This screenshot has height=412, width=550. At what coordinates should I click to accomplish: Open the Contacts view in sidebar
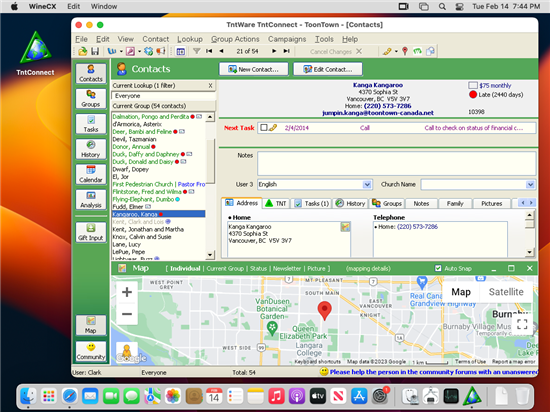point(91,73)
